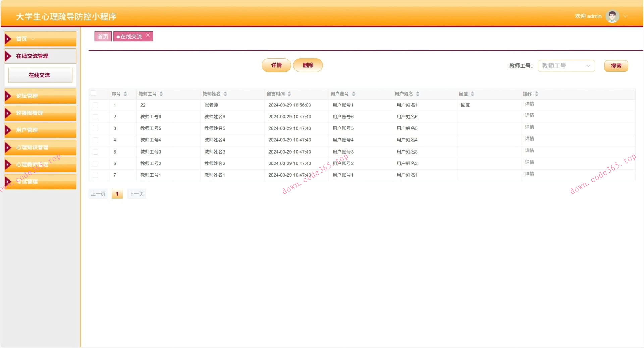The image size is (644, 348).
Task: Select checkbox for 教师工号3 row
Action: pos(95,152)
